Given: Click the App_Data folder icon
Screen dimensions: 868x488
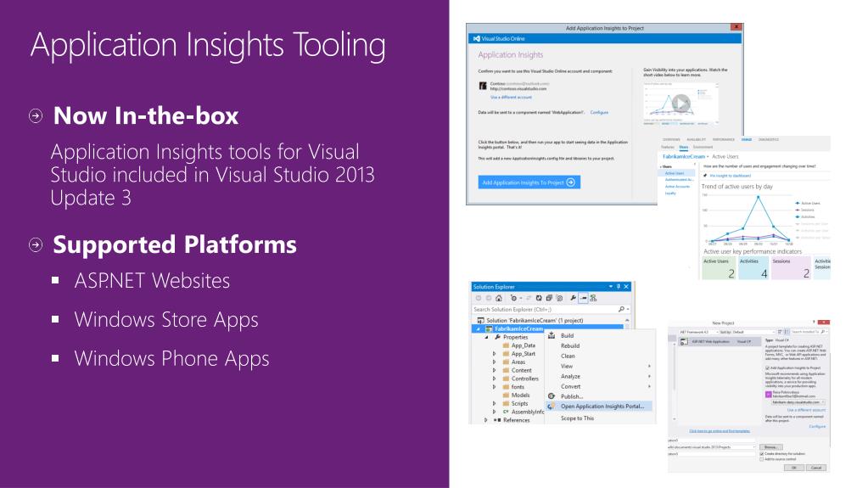Looking at the screenshot, I should (506, 345).
